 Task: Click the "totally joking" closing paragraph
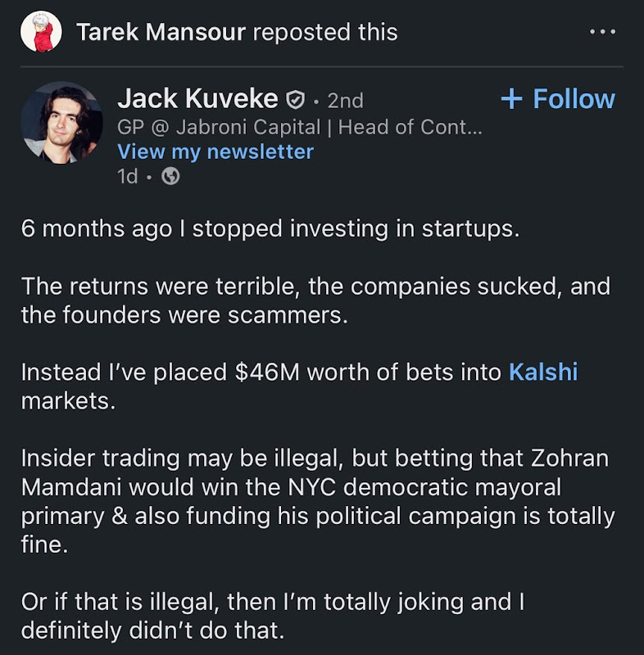coord(270,617)
